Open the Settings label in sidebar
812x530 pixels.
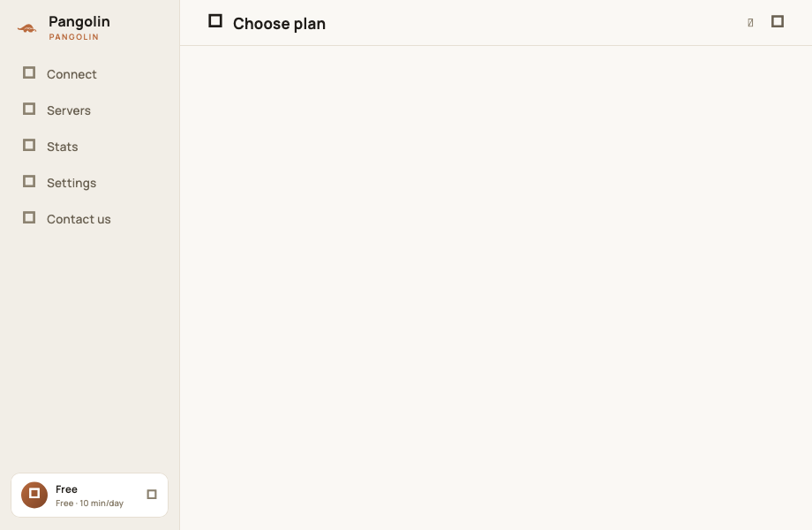click(71, 183)
